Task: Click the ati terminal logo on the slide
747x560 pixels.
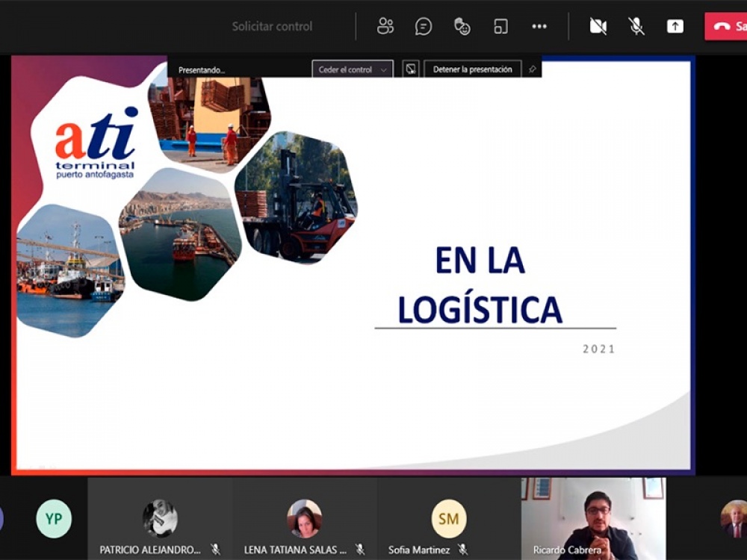Action: pos(96,143)
